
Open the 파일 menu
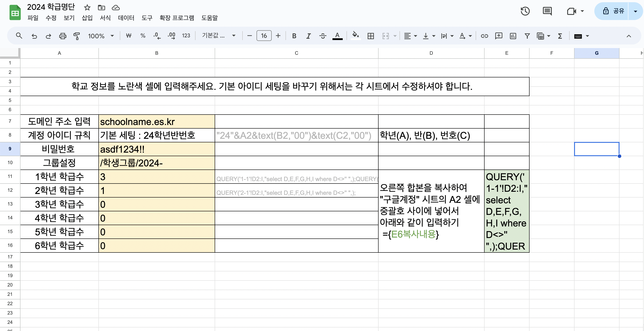click(x=33, y=18)
